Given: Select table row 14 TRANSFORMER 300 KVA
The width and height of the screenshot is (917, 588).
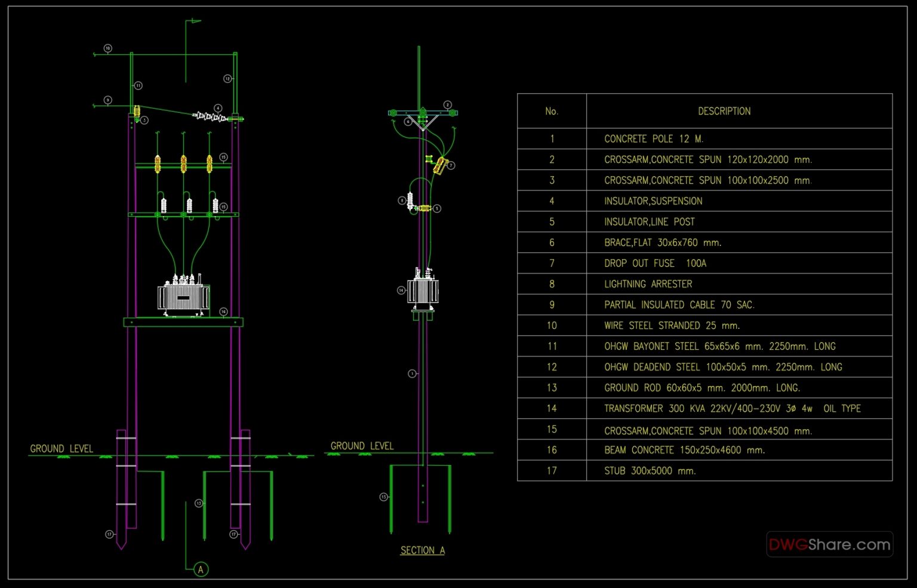Looking at the screenshot, I should pyautogui.click(x=732, y=408).
